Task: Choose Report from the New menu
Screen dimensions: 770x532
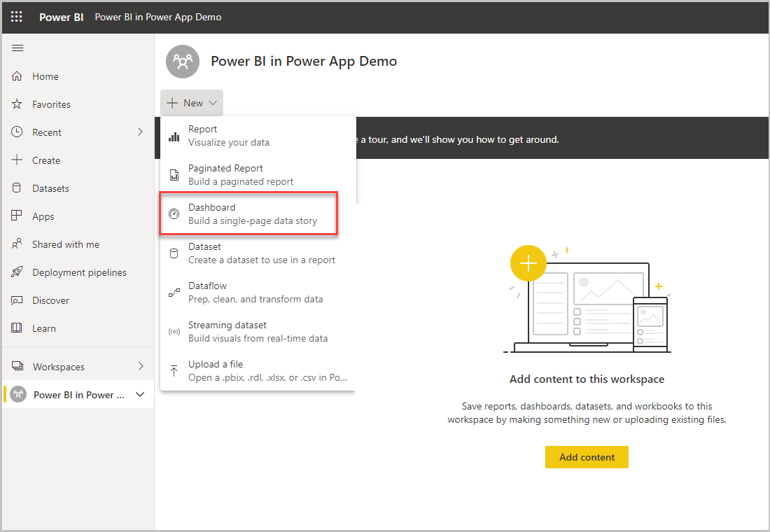Action: tap(258, 136)
